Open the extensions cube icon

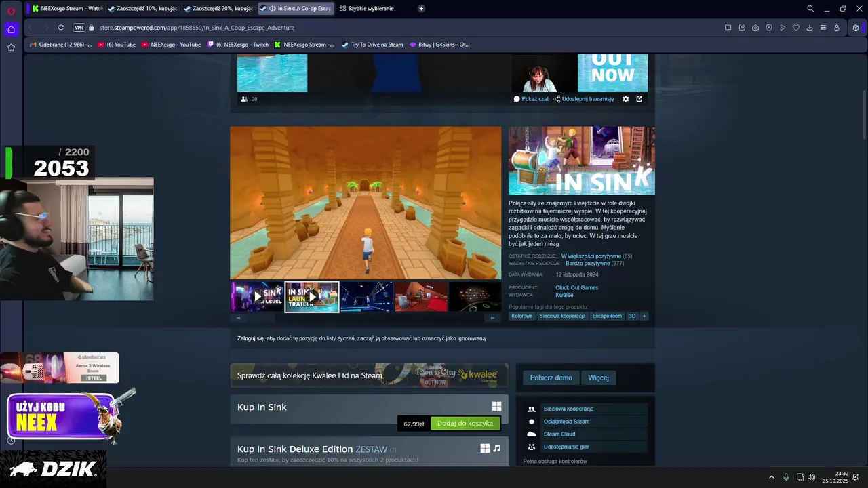(x=856, y=28)
